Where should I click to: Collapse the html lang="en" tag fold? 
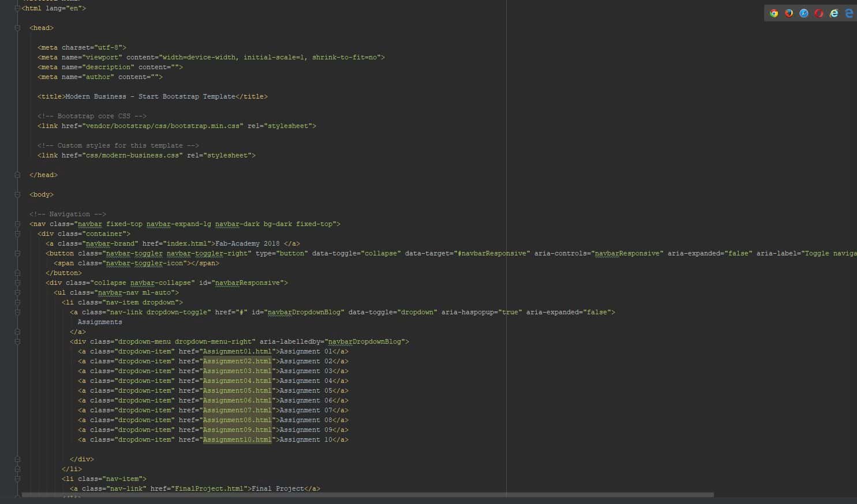17,8
